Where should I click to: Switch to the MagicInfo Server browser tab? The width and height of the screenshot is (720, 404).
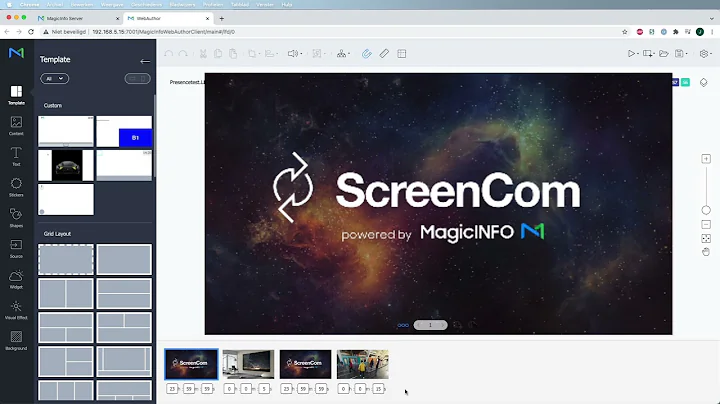(78, 18)
